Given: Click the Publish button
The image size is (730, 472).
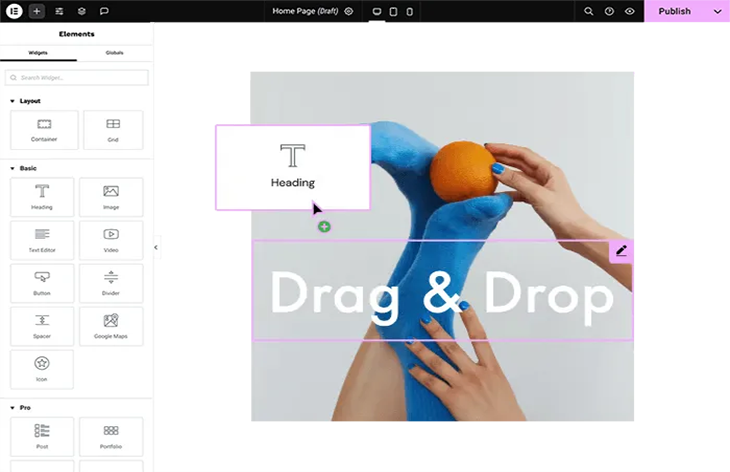Looking at the screenshot, I should (674, 11).
